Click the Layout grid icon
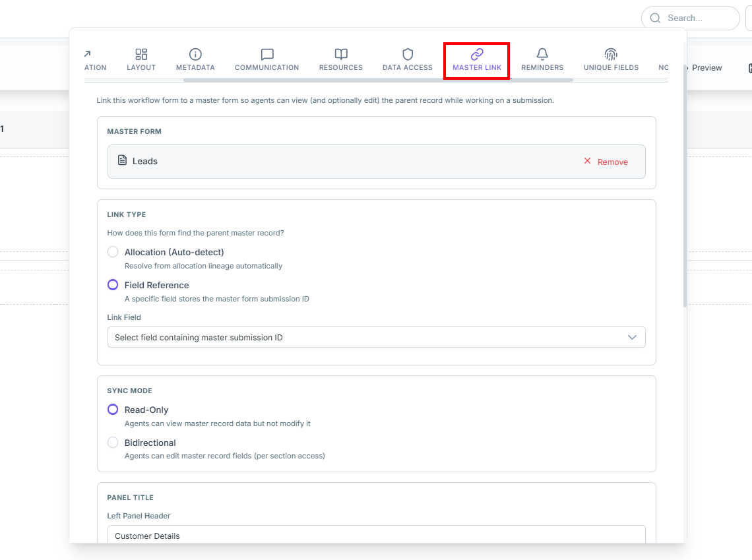The image size is (752, 560). click(x=141, y=54)
